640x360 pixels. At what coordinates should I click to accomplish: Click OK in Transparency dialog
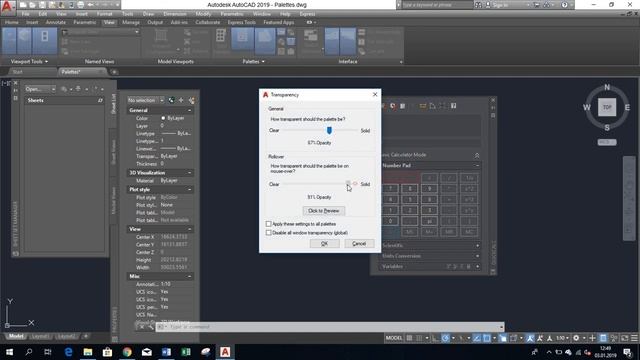pos(324,244)
